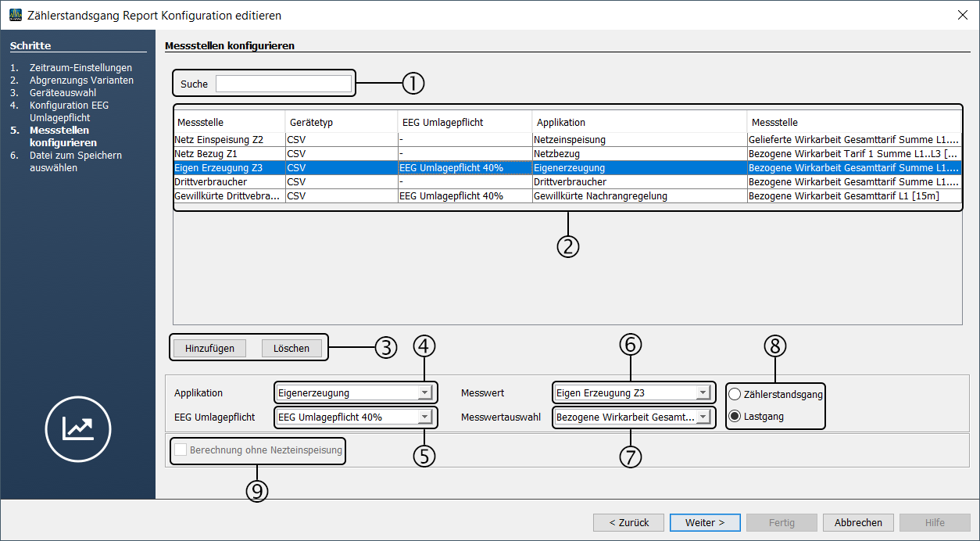
Task: Sort by the Applikation column header
Action: pos(638,122)
